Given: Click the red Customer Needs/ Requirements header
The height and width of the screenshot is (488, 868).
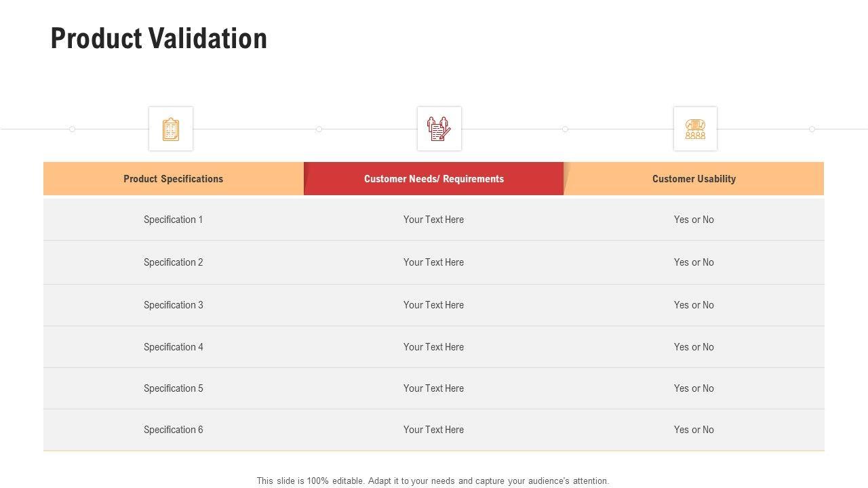Looking at the screenshot, I should click(434, 179).
